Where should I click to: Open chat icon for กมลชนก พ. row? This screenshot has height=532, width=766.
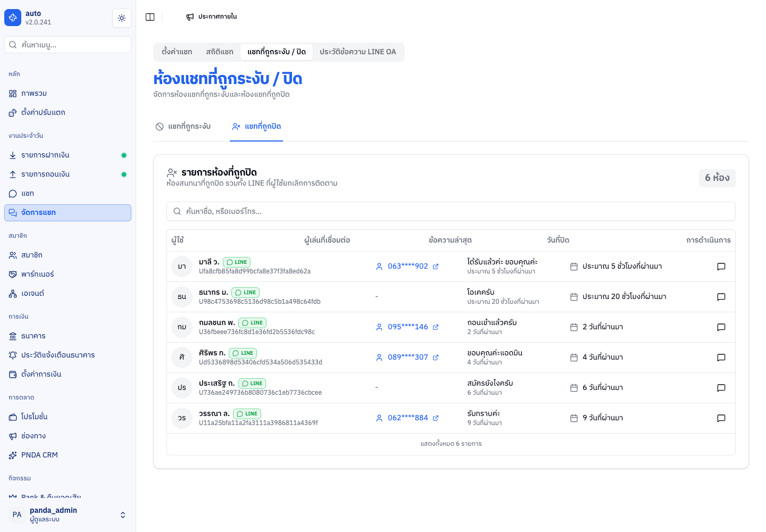pos(721,327)
